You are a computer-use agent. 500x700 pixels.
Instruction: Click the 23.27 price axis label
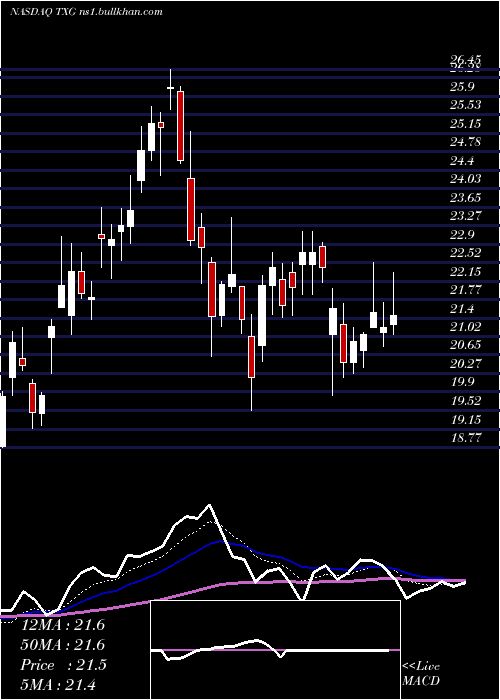pyautogui.click(x=466, y=216)
